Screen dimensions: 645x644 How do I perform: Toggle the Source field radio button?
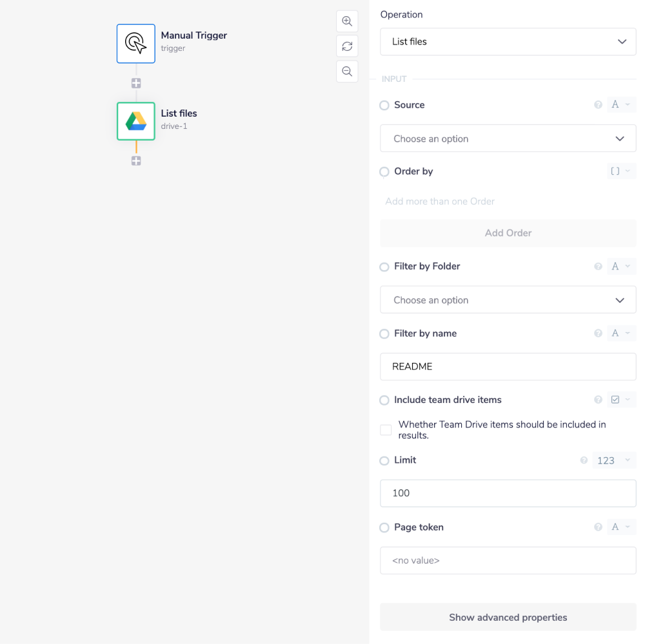click(x=384, y=105)
